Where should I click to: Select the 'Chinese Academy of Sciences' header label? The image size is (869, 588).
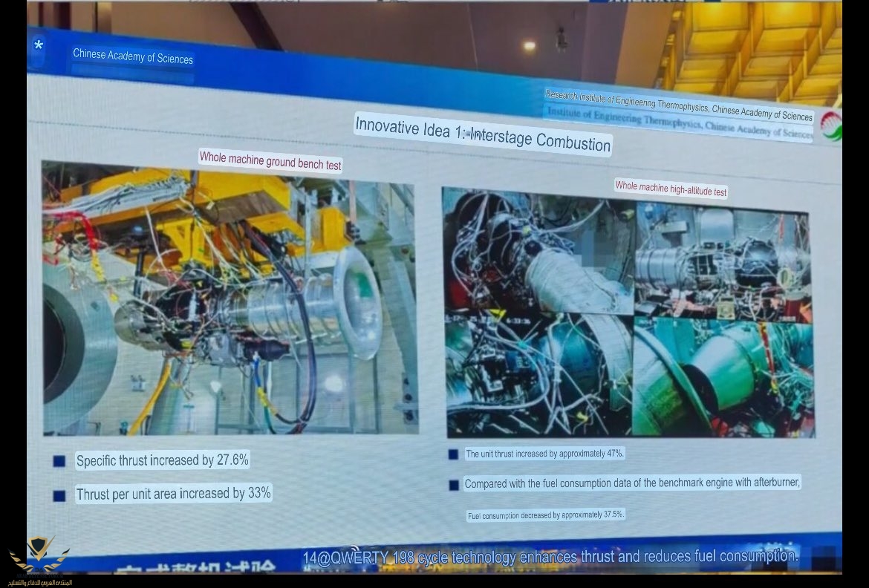tap(133, 56)
